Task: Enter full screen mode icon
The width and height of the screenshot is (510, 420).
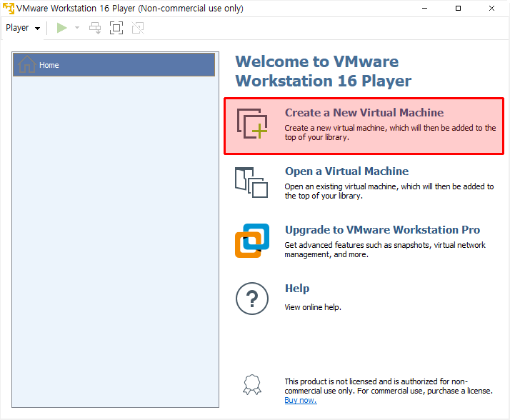Action: tap(116, 28)
